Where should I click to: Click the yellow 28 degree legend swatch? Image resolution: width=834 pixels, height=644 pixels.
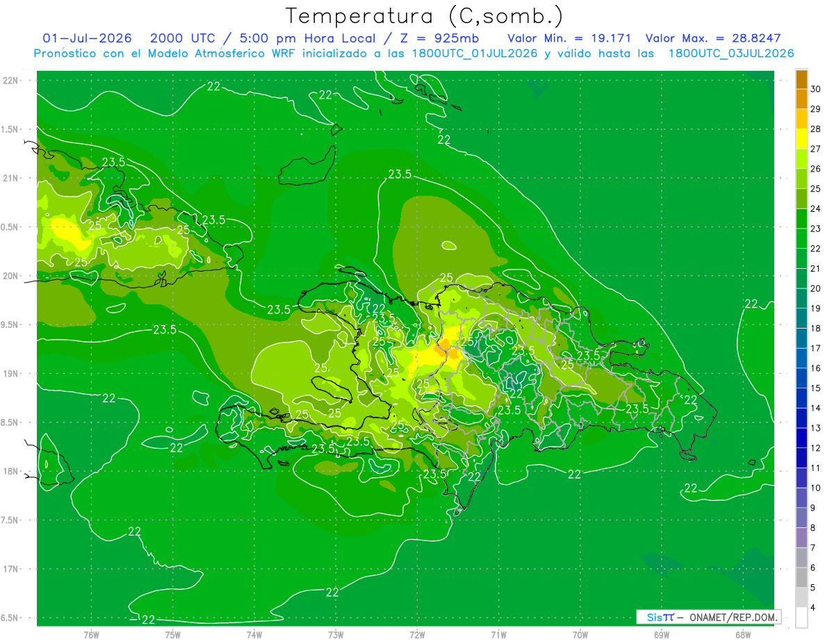(801, 139)
